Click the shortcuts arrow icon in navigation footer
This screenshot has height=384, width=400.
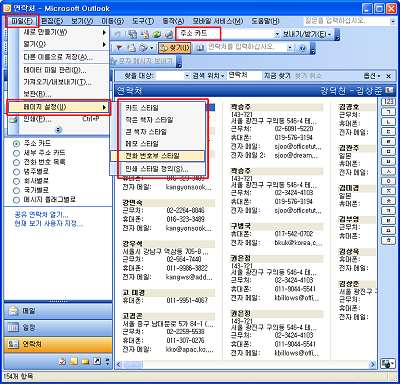[97, 361]
